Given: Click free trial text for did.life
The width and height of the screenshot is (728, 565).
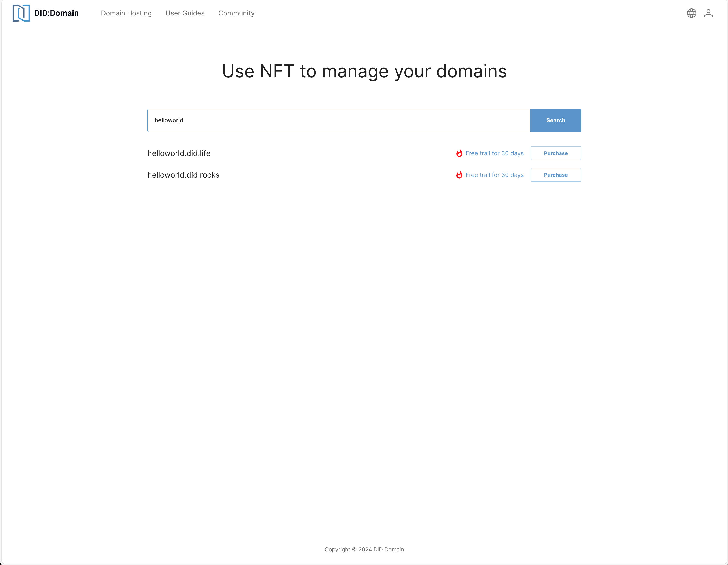Looking at the screenshot, I should click(494, 153).
